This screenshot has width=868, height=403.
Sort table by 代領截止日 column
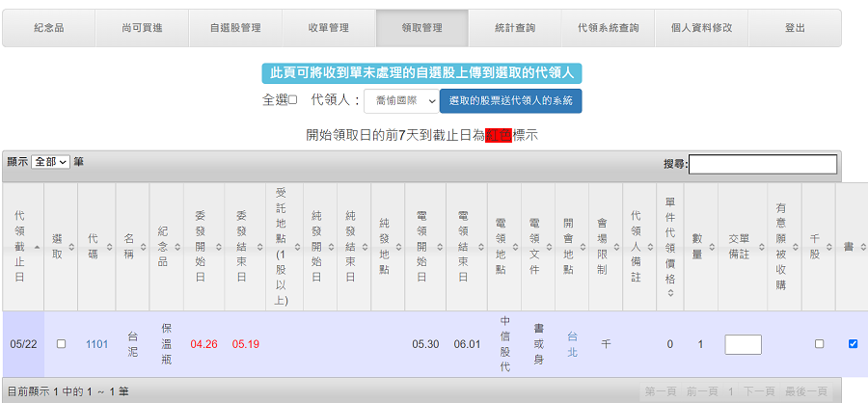coord(21,247)
